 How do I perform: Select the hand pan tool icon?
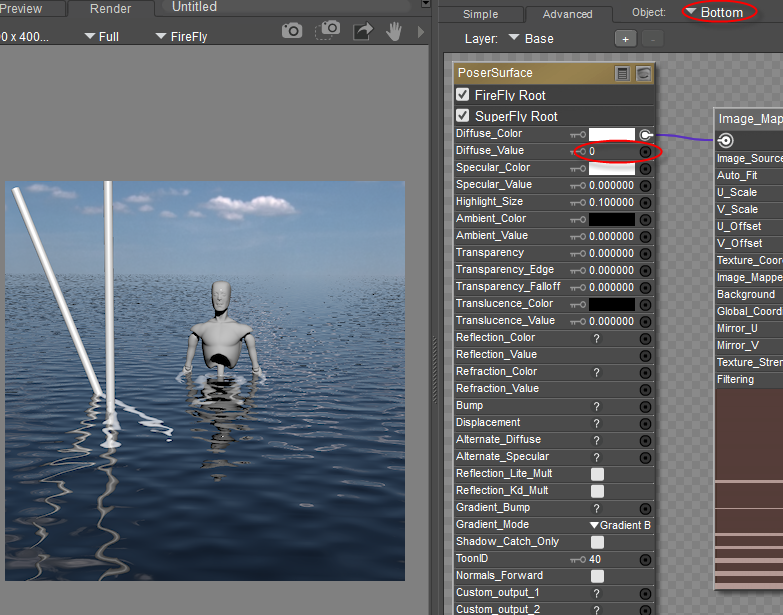pyautogui.click(x=394, y=31)
